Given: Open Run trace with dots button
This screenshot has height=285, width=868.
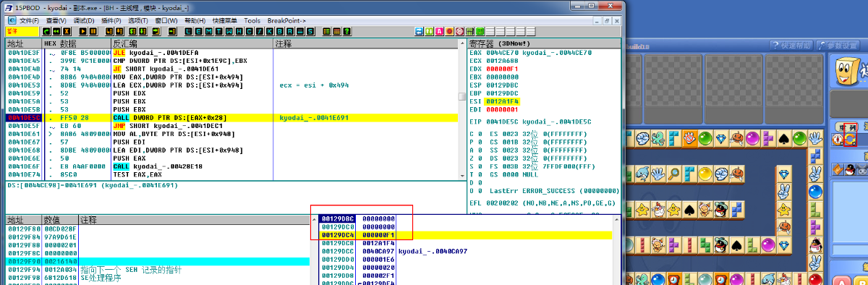Looking at the screenshot, I should pyautogui.click(x=299, y=31).
